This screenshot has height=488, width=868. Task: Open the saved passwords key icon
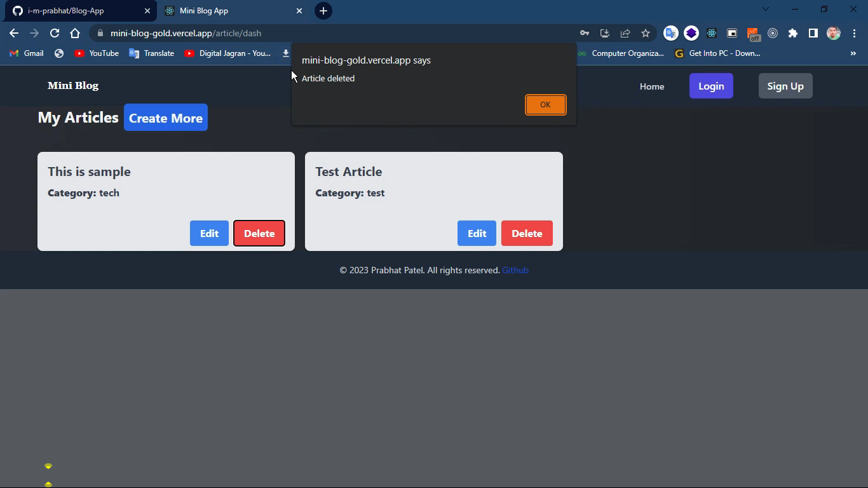[584, 32]
